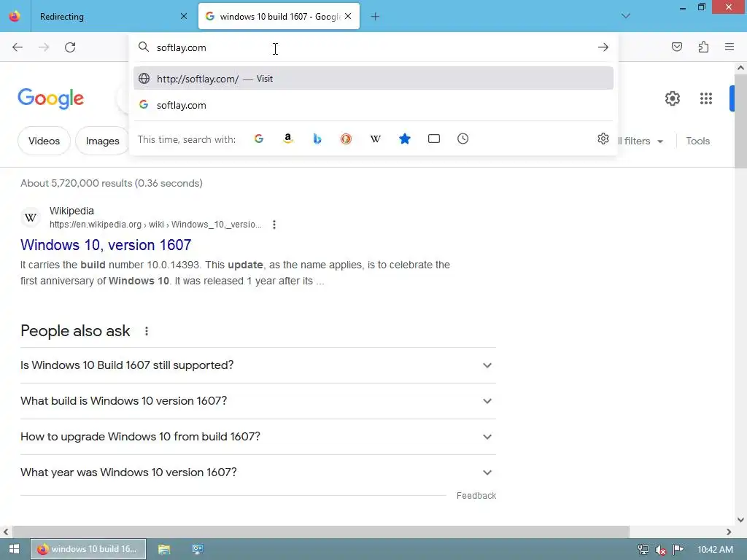Search this time with Wikipedia
The height and width of the screenshot is (560, 747).
(376, 139)
